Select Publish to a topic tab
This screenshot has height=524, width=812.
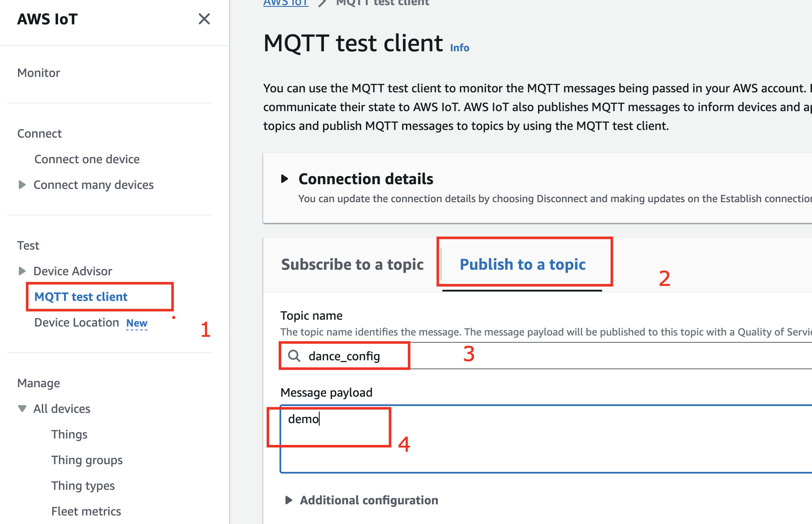tap(522, 265)
